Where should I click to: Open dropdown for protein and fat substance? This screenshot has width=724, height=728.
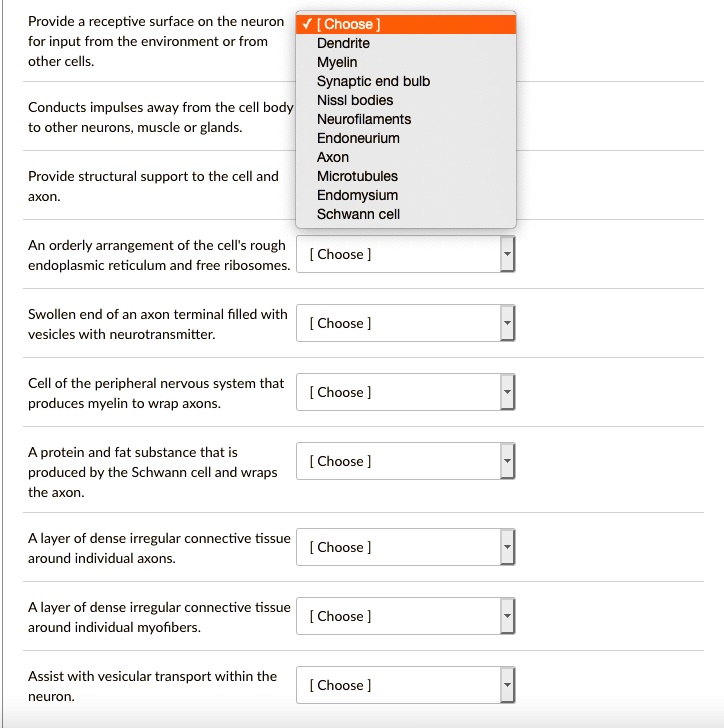pos(405,461)
